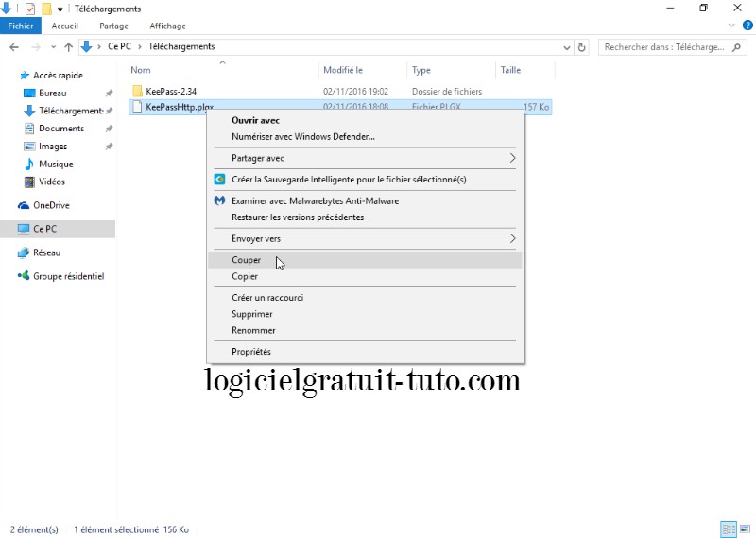Open Bureau in the navigation pane

coord(53,93)
